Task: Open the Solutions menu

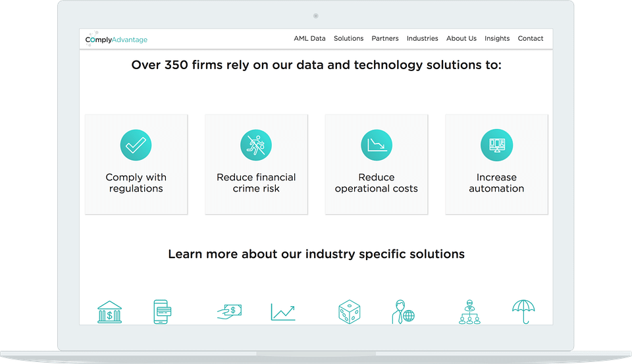Action: coord(349,38)
